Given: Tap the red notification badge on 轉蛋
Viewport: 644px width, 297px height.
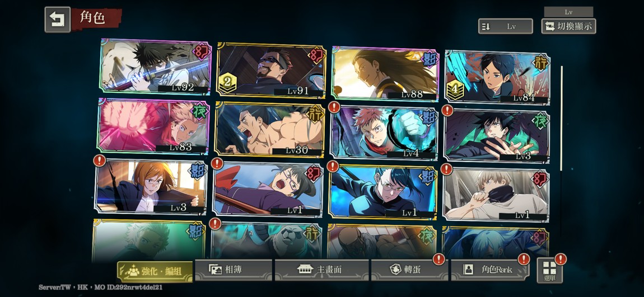Looking at the screenshot, I should (x=439, y=259).
